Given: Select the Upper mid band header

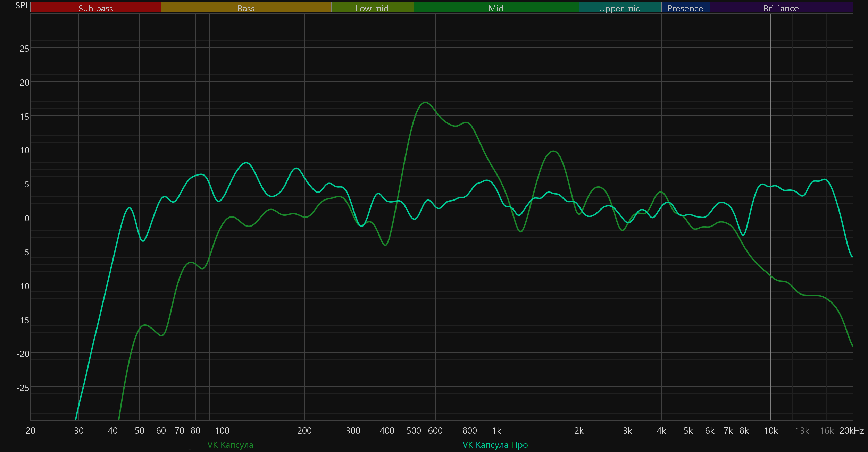Looking at the screenshot, I should 620,8.
